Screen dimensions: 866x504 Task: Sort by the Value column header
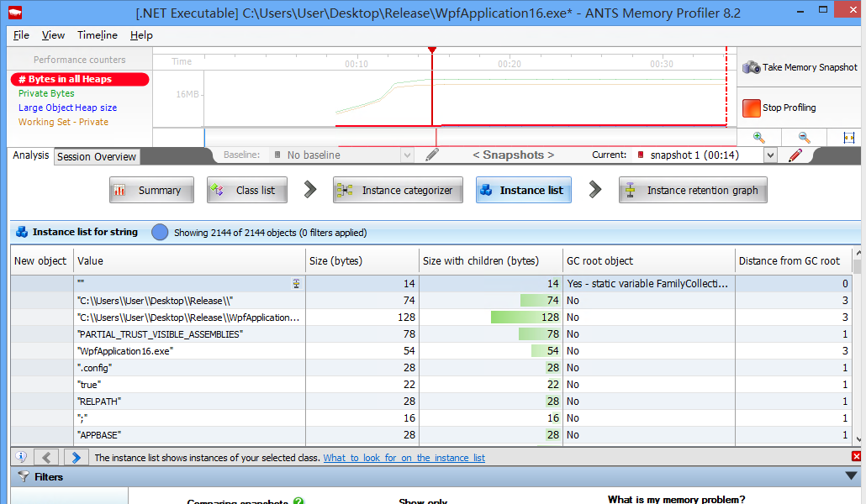189,261
